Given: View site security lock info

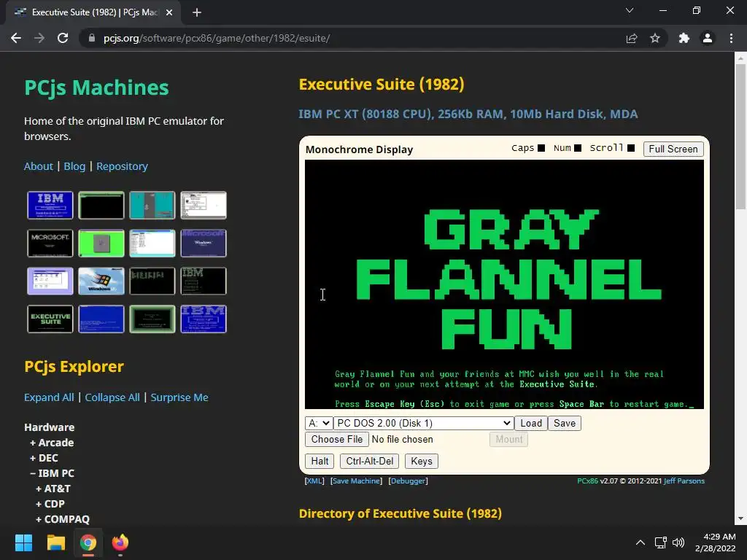Looking at the screenshot, I should tap(92, 38).
